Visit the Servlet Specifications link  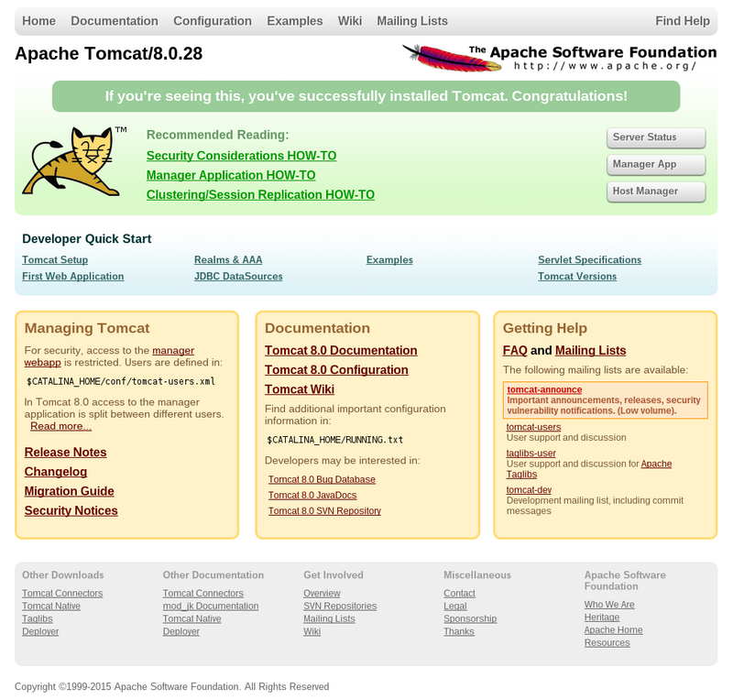[x=589, y=260]
